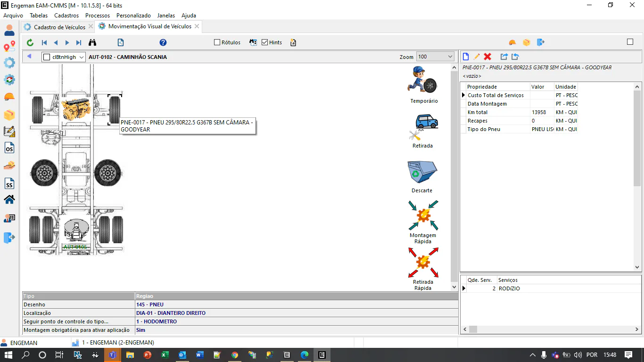This screenshot has width=644, height=362.
Task: Open the Janelas menu
Action: click(166, 16)
